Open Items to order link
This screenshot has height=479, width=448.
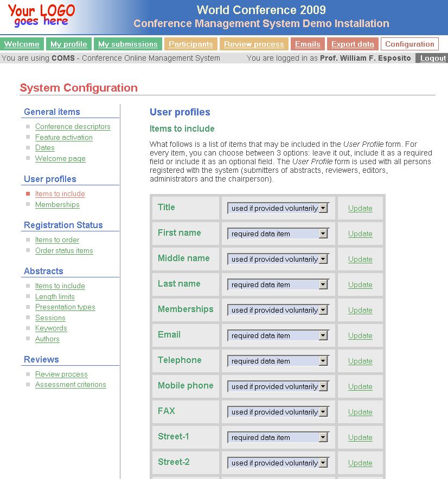point(57,240)
